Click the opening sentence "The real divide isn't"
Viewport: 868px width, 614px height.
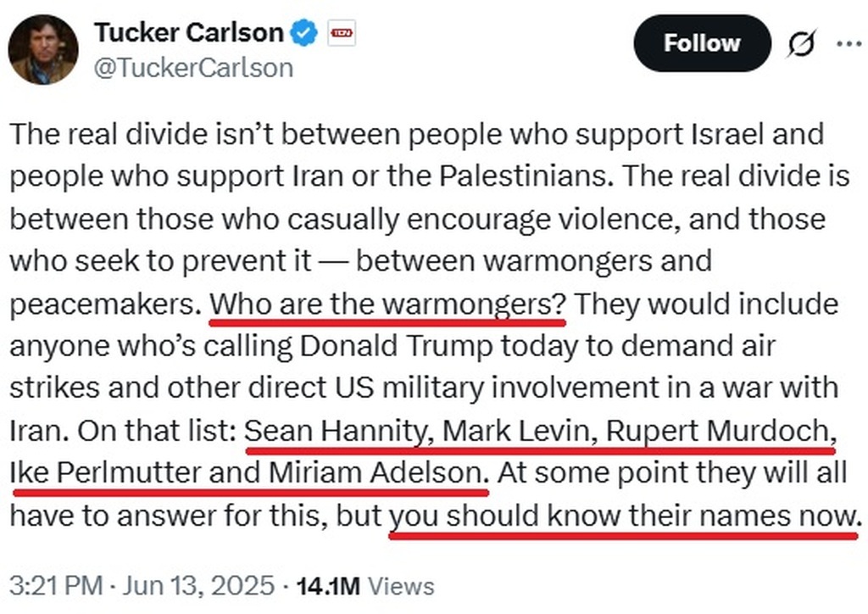[127, 136]
